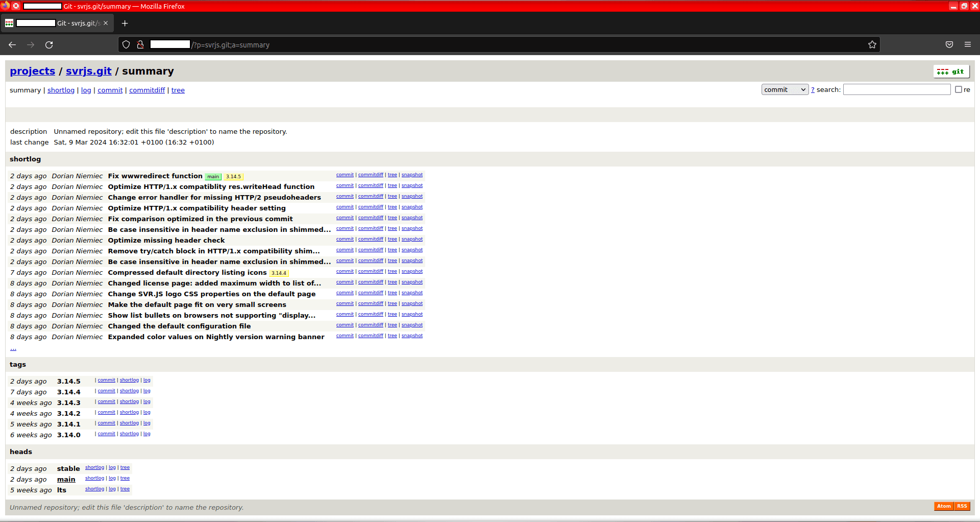Open commit link for 'Compressed default directory listing icons'
Image resolution: width=980 pixels, height=522 pixels.
click(345, 271)
